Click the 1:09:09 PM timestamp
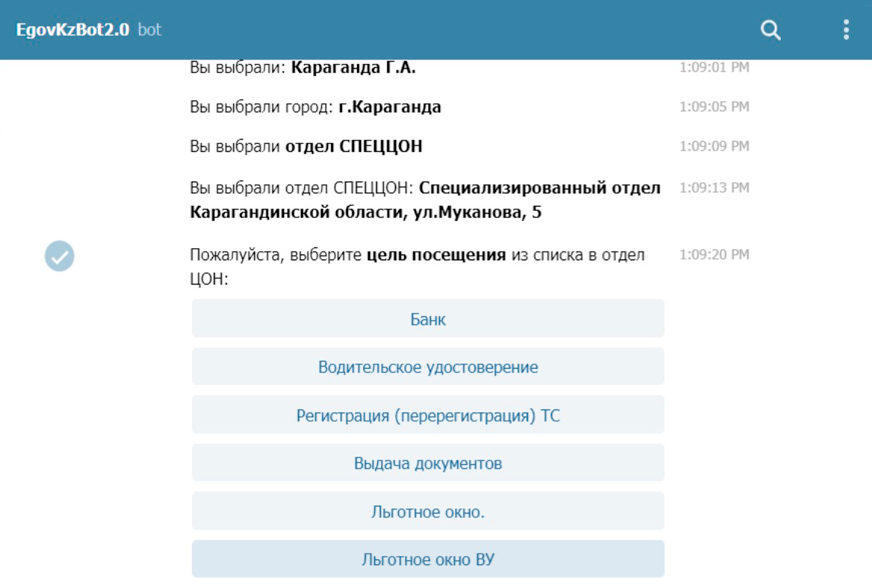872x587 pixels. tap(714, 146)
